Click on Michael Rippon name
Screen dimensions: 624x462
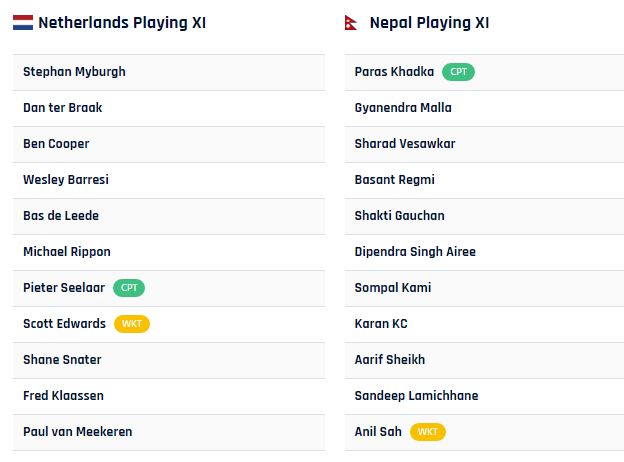[67, 252]
